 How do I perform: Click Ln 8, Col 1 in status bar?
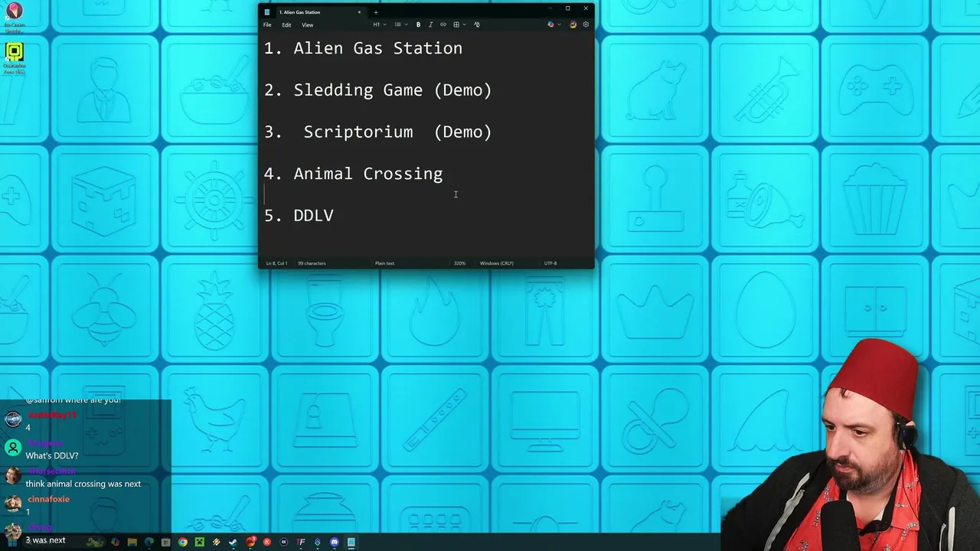click(x=276, y=263)
